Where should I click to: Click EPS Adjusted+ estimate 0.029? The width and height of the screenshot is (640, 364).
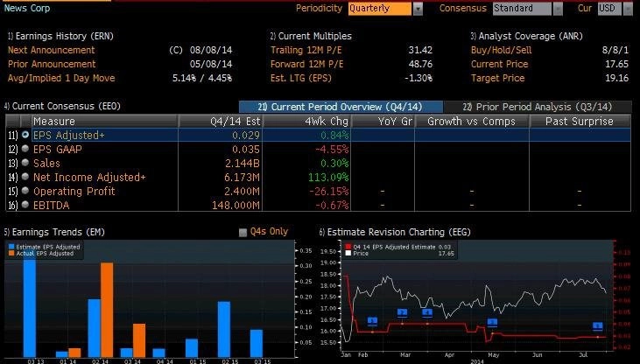tap(246, 135)
